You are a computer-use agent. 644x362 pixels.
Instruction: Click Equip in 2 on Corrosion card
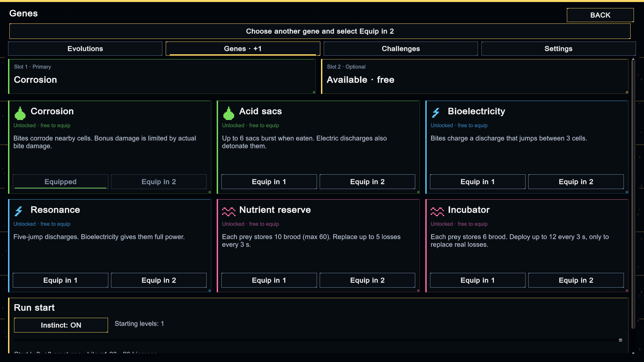tap(159, 182)
